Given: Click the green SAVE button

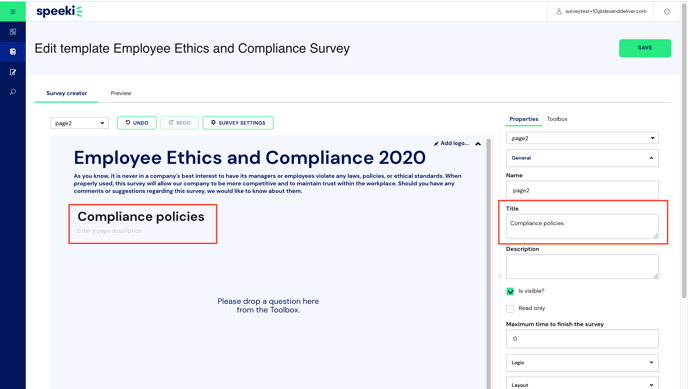Looking at the screenshot, I should (645, 48).
